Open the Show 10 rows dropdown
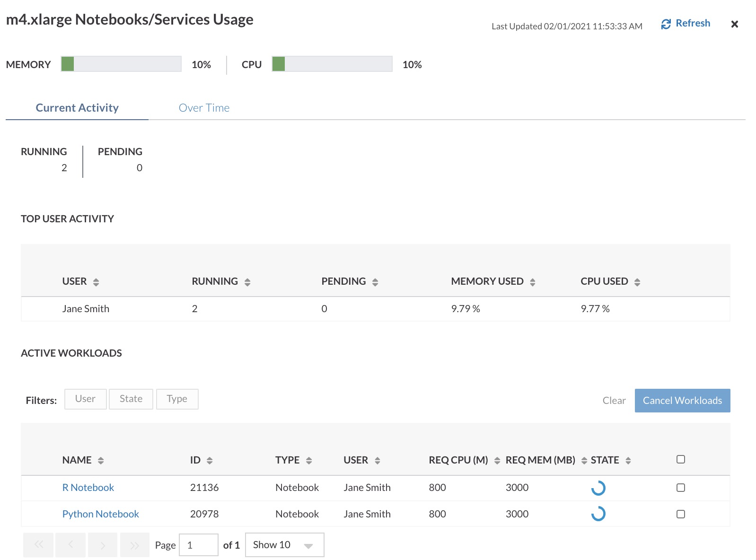The width and height of the screenshot is (756, 560). tap(285, 545)
